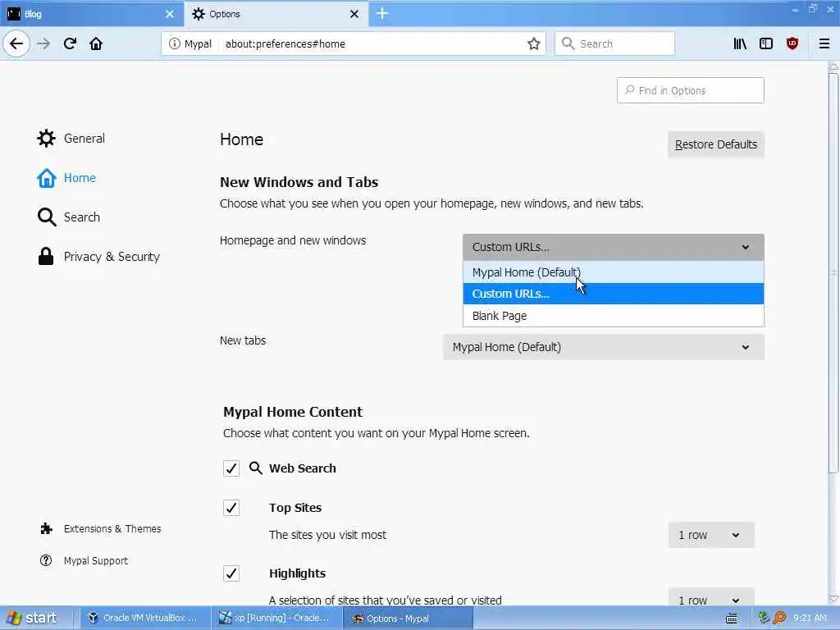Open the New tabs dropdown

[604, 347]
